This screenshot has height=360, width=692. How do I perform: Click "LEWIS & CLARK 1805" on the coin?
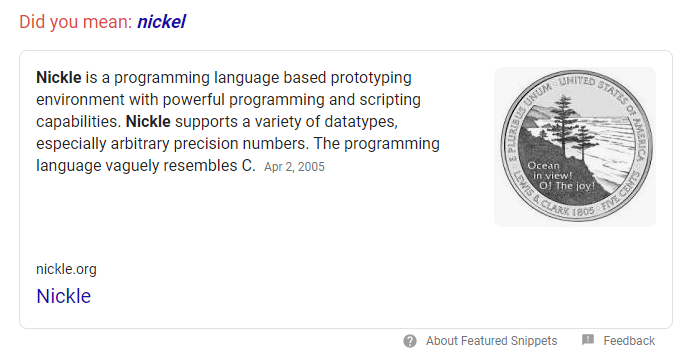click(x=551, y=199)
